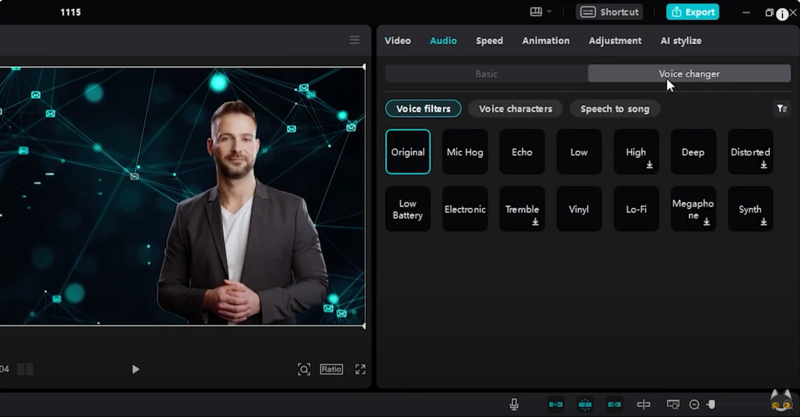Viewport: 800px width, 417px height.
Task: Click the grid icon beside the timecode
Action: pos(26,369)
